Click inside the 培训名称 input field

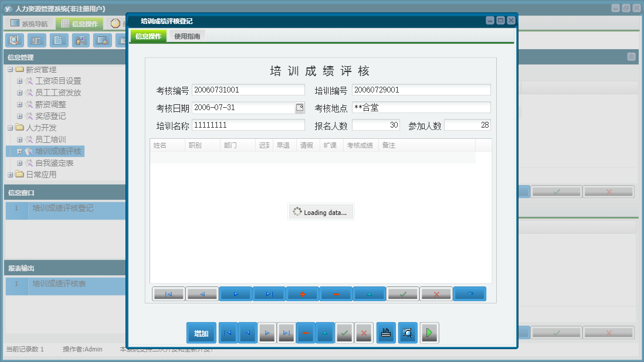click(246, 124)
